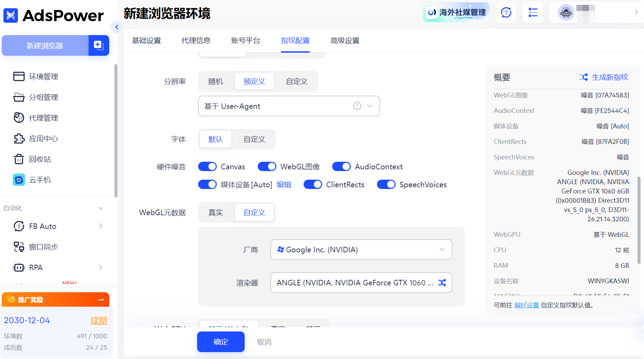Disable the Canvas hardware noise toggle

pyautogui.click(x=207, y=166)
